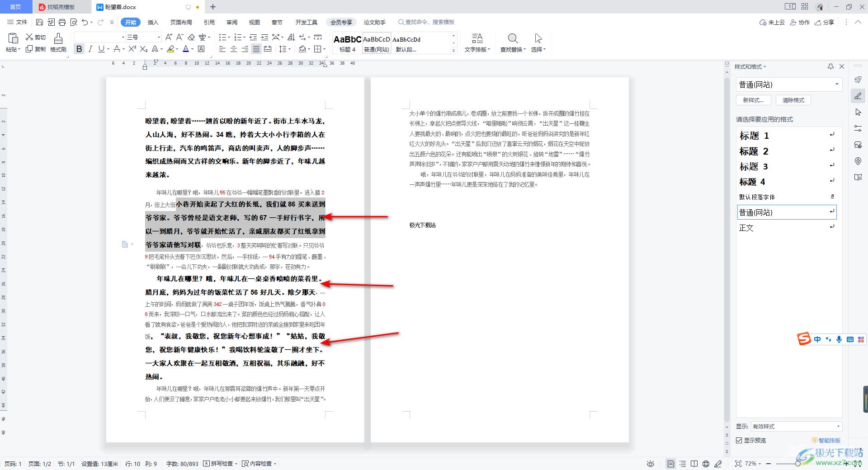
Task: Open the current style dropdown in styles pane
Action: (837, 85)
